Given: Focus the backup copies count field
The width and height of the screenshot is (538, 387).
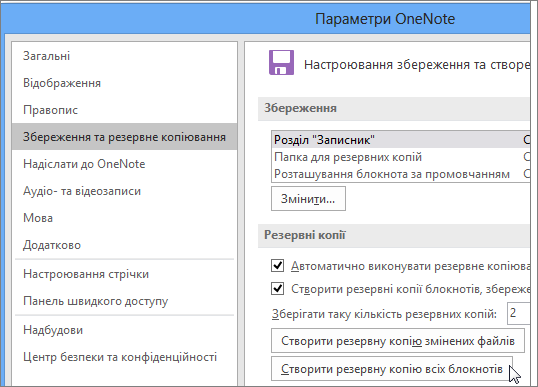Looking at the screenshot, I should coord(518,313).
